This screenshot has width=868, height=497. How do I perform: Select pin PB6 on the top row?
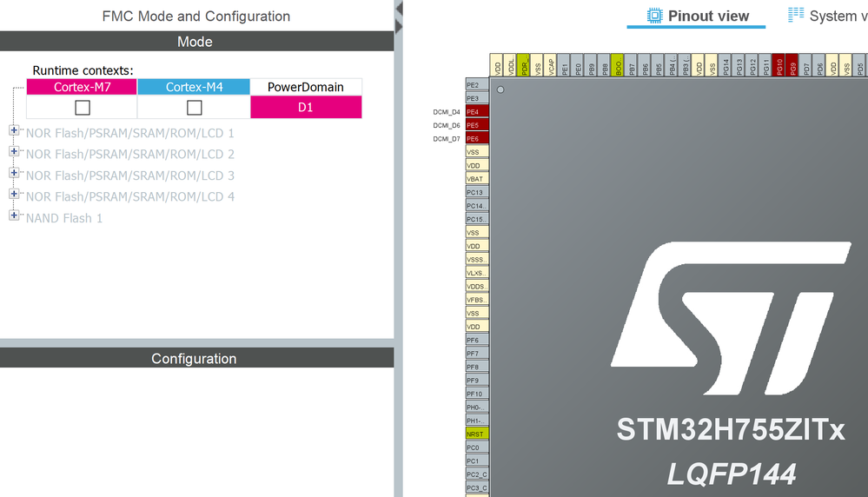tap(644, 65)
